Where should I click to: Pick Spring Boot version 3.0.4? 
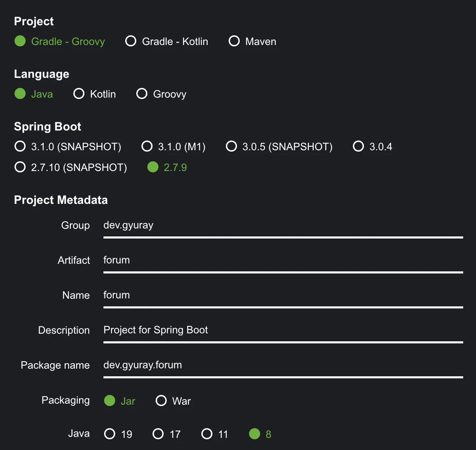tap(358, 146)
